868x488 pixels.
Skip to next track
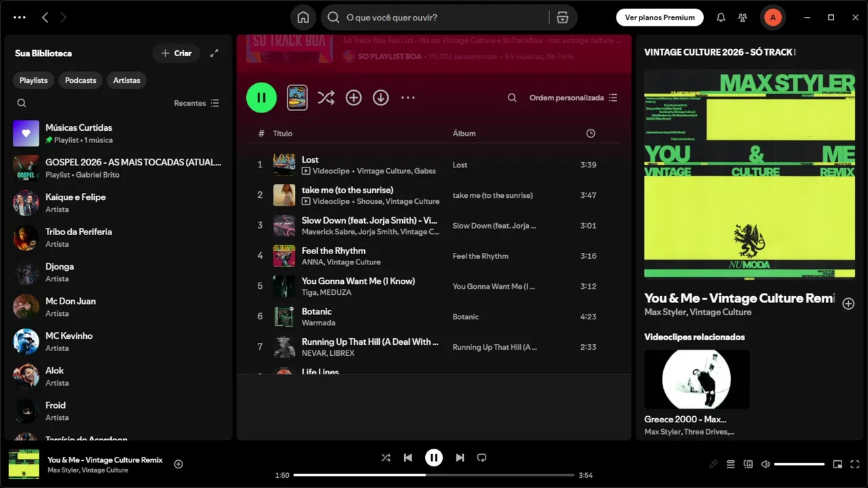point(460,457)
